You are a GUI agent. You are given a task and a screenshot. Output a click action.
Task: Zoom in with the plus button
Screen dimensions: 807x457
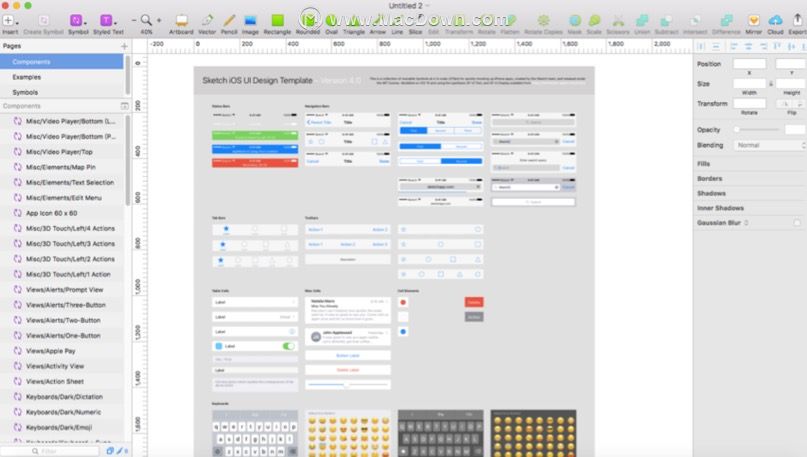pos(159,21)
